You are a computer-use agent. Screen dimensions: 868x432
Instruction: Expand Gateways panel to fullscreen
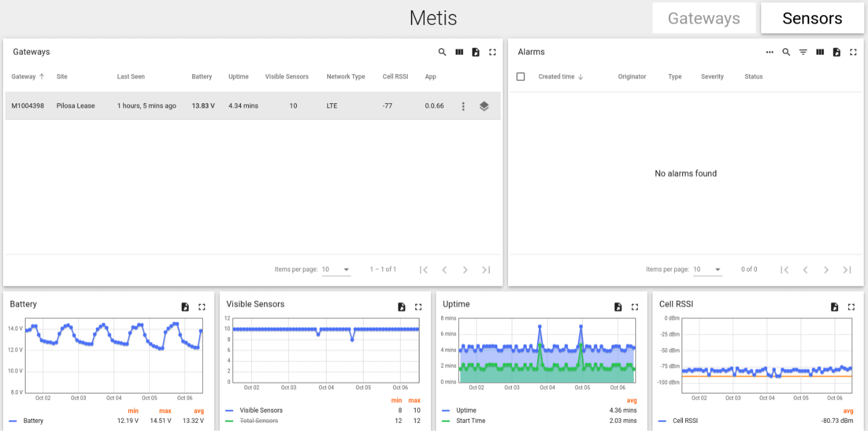point(492,52)
